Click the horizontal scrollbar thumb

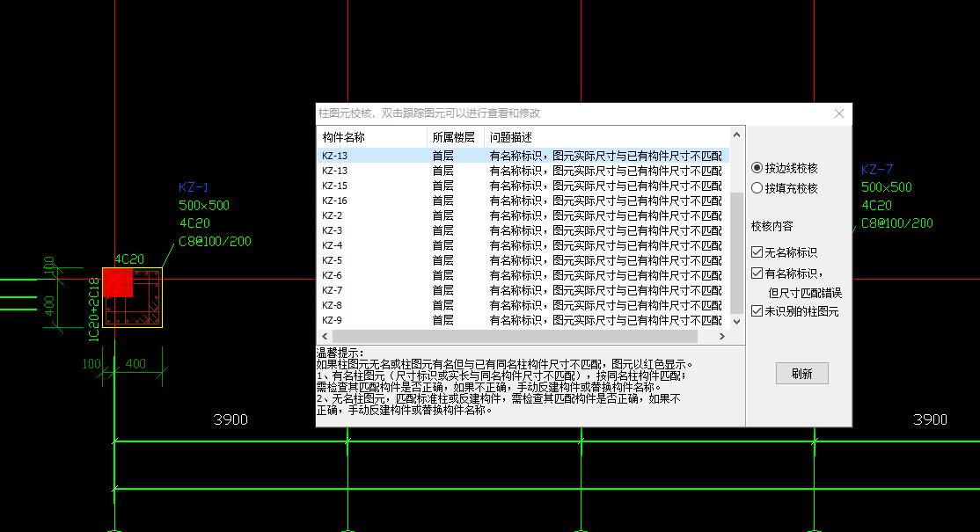[x=514, y=336]
